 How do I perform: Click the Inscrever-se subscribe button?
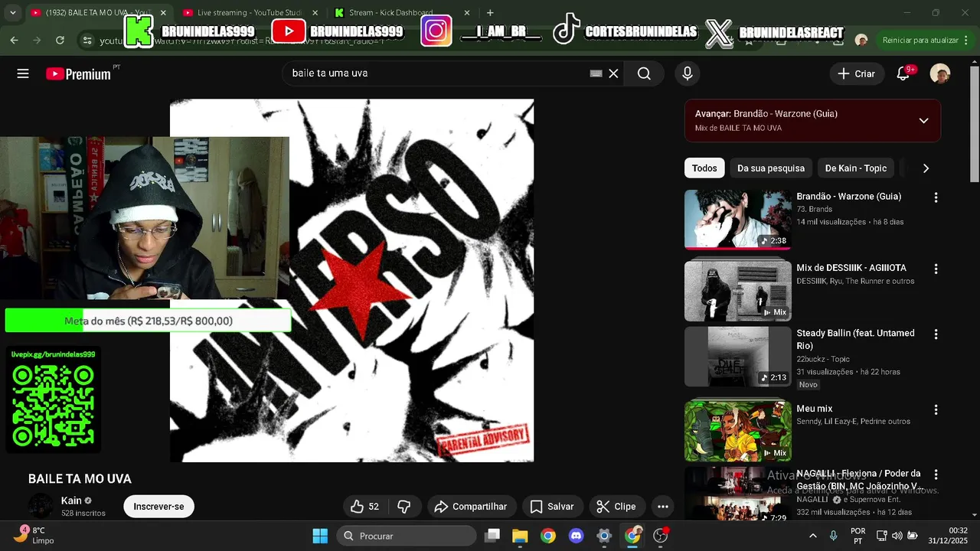pyautogui.click(x=158, y=507)
